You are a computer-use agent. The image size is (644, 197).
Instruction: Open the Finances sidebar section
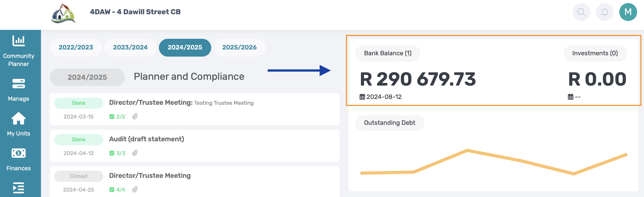[x=18, y=159]
